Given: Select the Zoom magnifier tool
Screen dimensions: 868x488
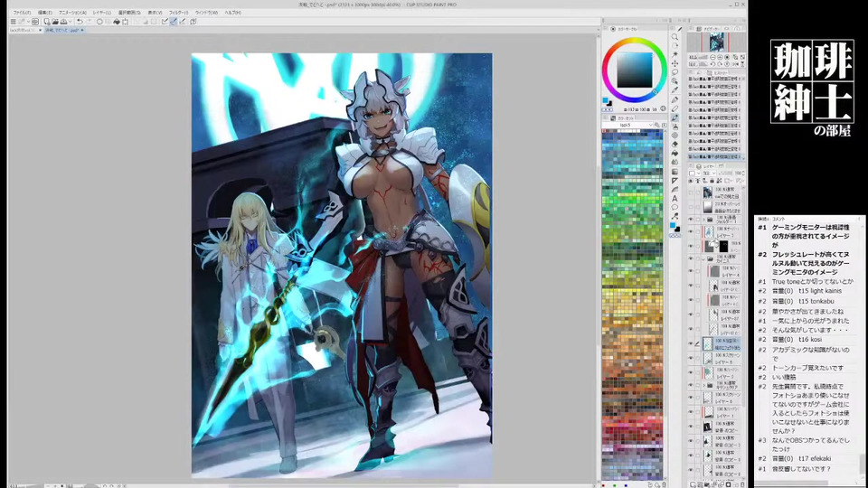Looking at the screenshot, I should 675,36.
